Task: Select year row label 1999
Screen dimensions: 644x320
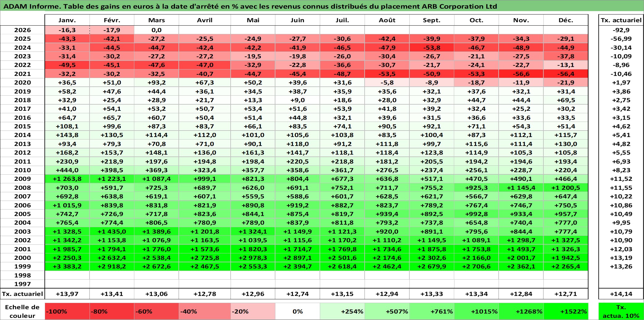Action: click(23, 266)
